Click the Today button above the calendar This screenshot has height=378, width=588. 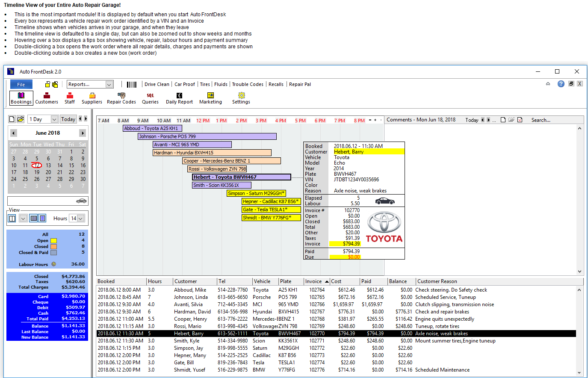(68, 119)
